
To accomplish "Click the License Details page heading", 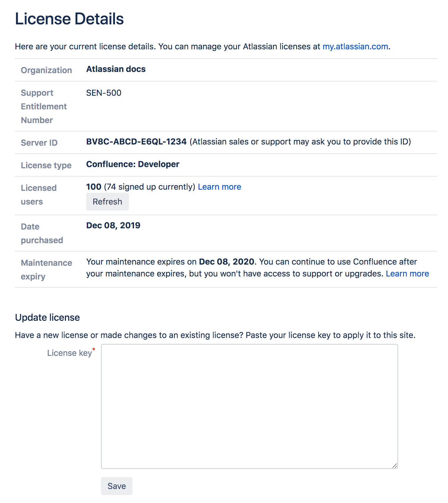I will click(x=69, y=19).
